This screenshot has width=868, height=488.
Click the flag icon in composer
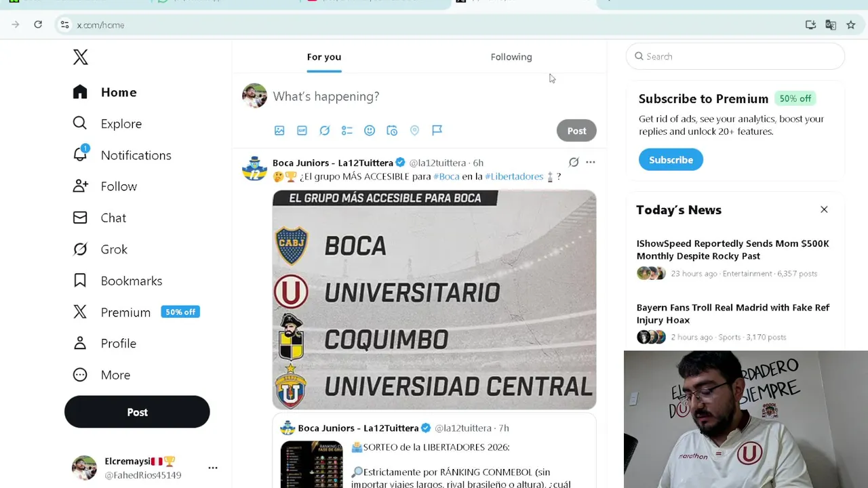pos(437,130)
